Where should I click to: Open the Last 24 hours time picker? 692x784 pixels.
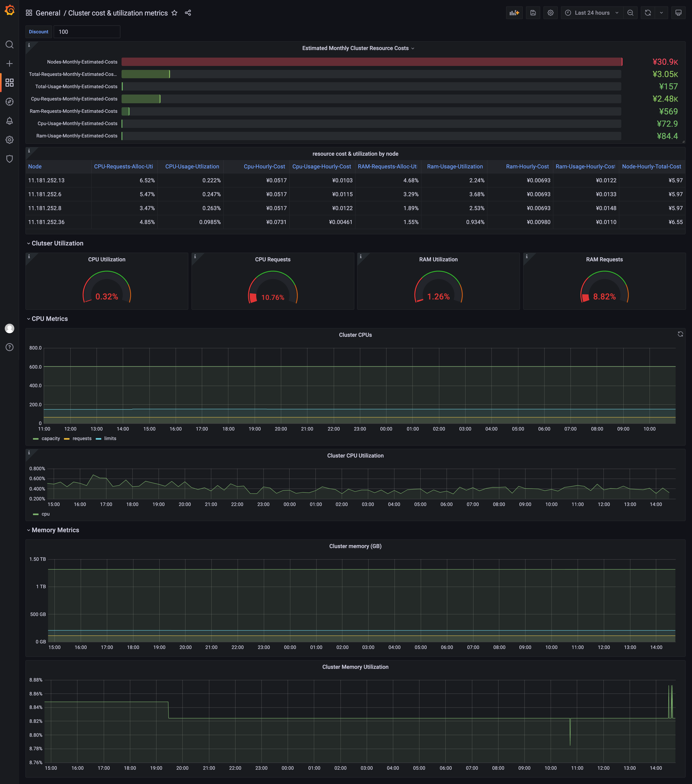tap(592, 13)
